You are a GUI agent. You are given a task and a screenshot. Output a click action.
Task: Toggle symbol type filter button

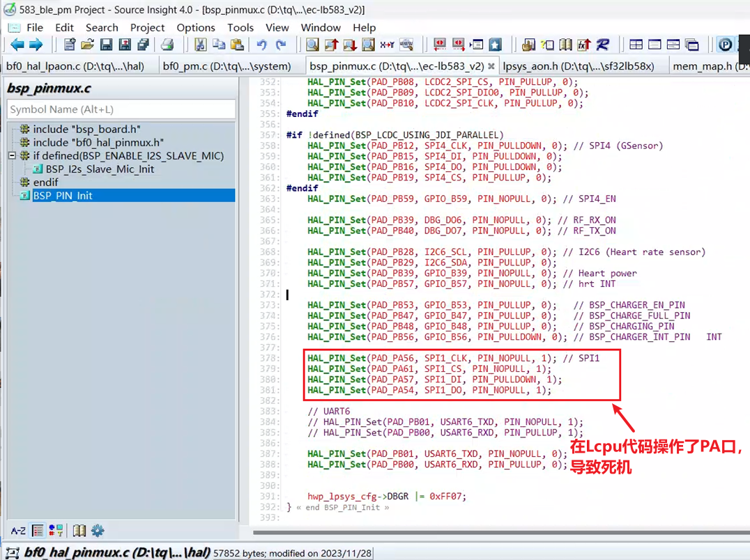tap(56, 531)
